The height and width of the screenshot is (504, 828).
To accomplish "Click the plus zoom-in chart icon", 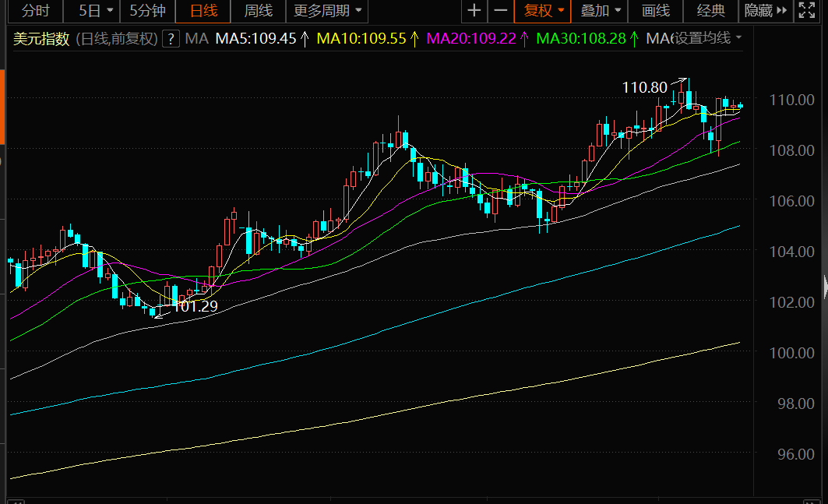I will tap(474, 11).
